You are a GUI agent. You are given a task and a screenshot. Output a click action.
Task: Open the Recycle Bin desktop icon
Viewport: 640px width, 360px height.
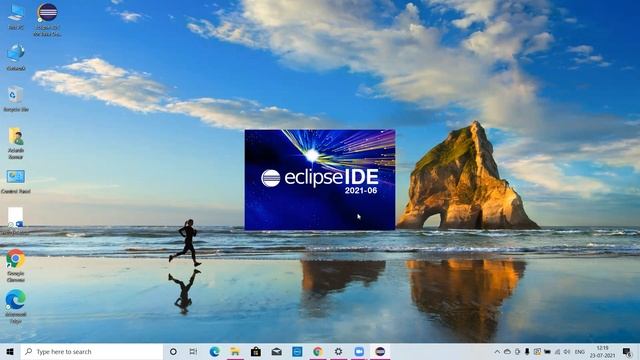16,98
